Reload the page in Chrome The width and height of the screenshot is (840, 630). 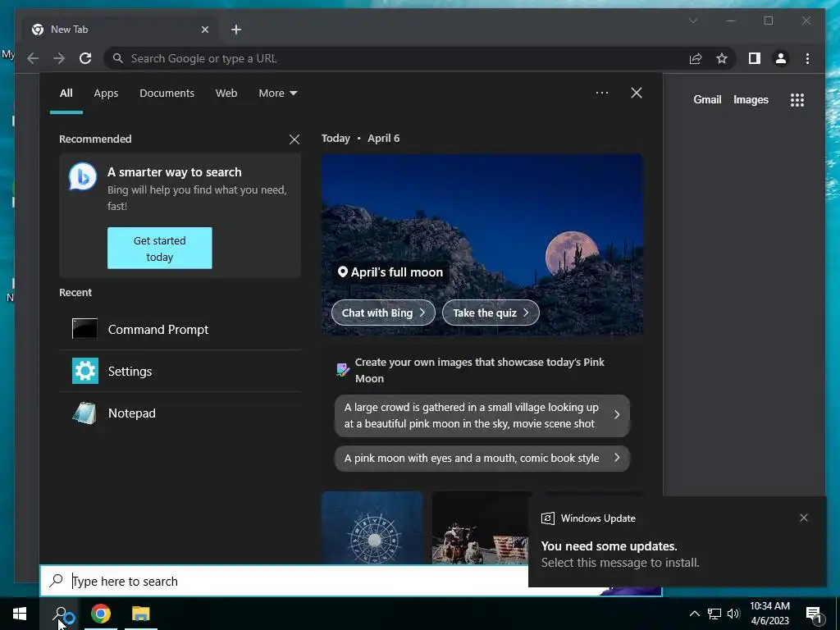click(x=85, y=58)
